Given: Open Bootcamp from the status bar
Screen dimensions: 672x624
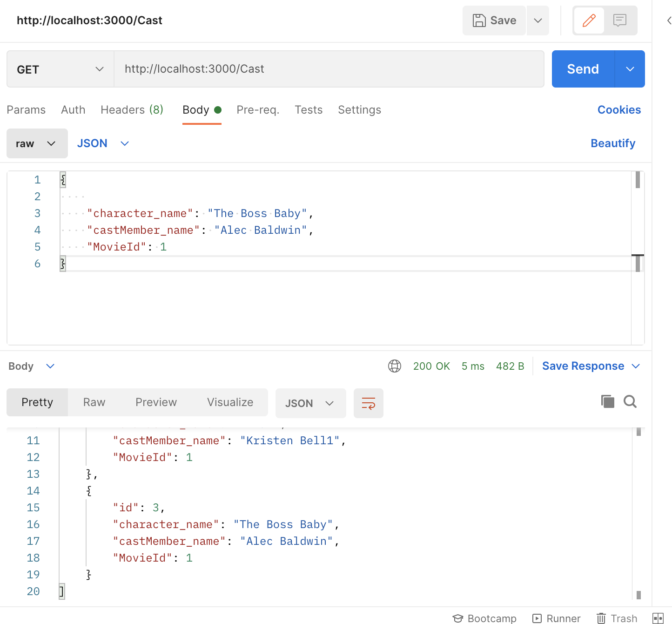Looking at the screenshot, I should coord(484,618).
